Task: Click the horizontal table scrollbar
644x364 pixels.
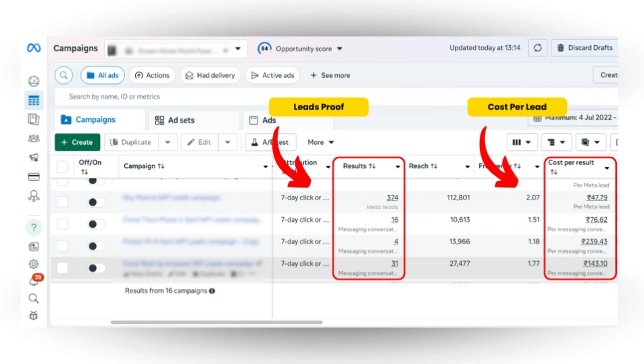Action: pyautogui.click(x=216, y=323)
